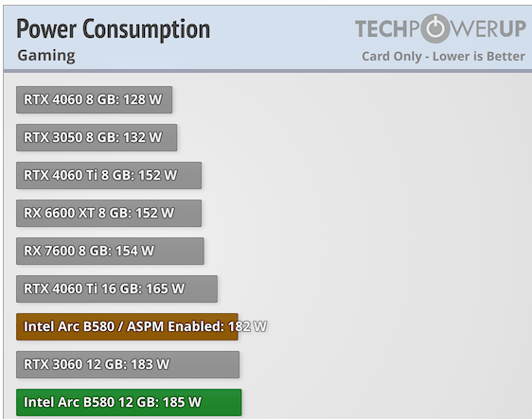Select the RTX 3060 12 GB bar
The height and width of the screenshot is (419, 532).
click(x=128, y=364)
